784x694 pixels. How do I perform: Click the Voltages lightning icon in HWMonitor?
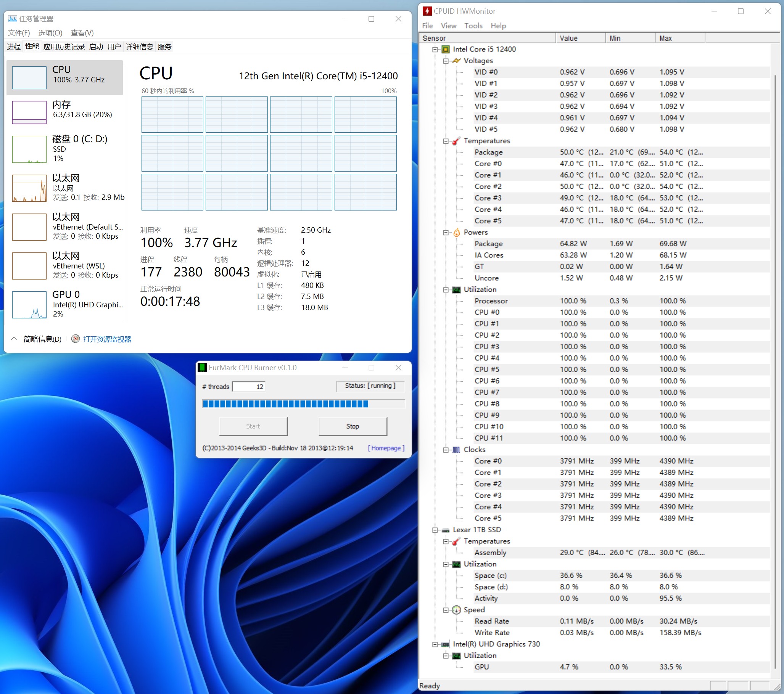click(x=456, y=61)
